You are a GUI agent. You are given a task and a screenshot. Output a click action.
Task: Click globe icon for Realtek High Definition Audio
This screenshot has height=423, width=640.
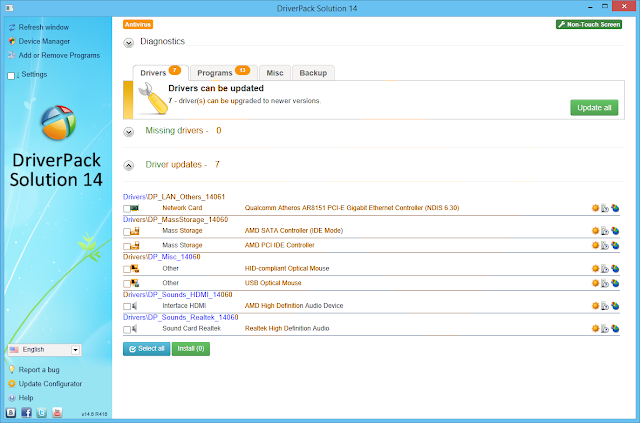[x=615, y=329]
